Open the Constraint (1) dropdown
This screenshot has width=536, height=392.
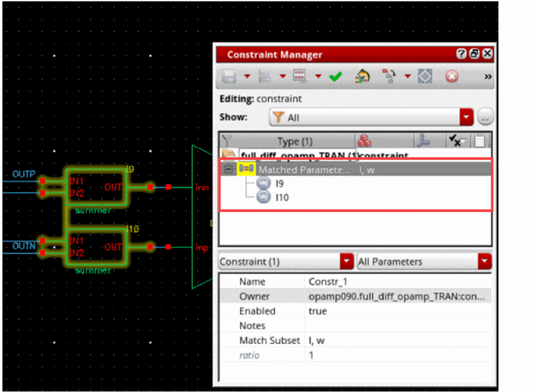[347, 261]
